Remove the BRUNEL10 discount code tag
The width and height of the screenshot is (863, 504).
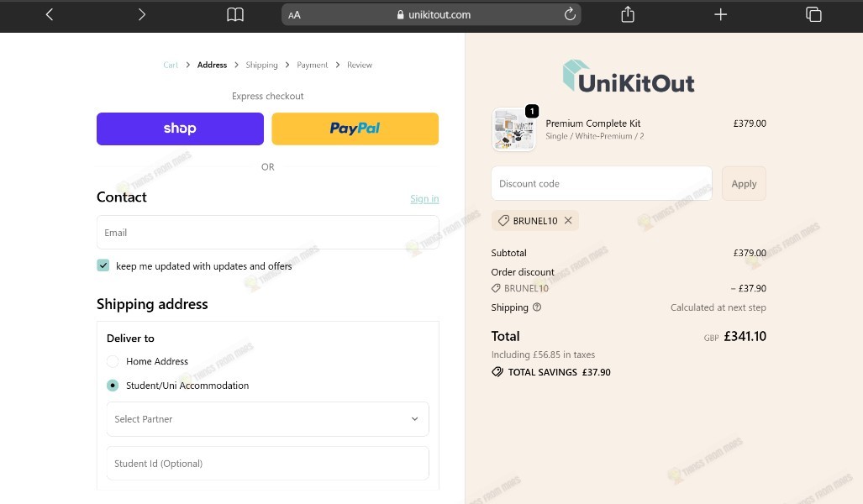coord(568,220)
